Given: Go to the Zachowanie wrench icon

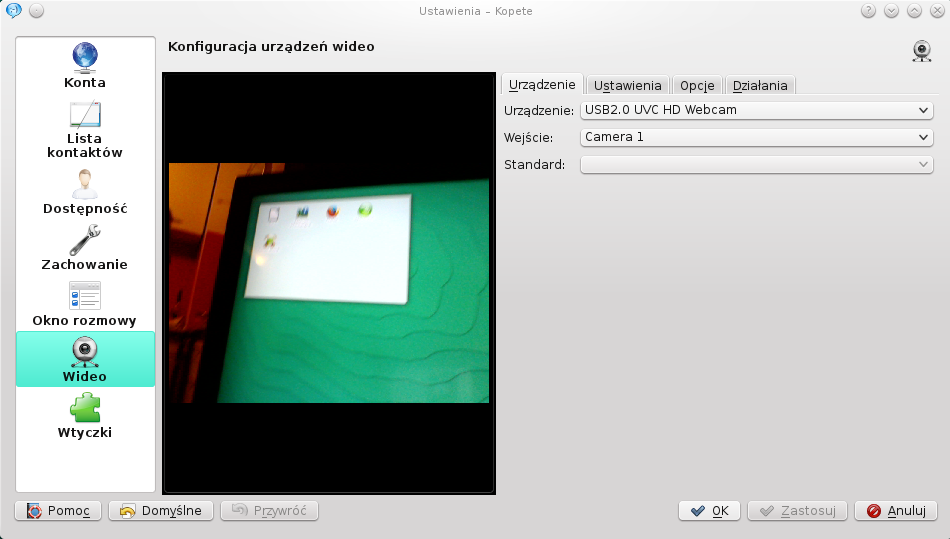Looking at the screenshot, I should click(85, 240).
